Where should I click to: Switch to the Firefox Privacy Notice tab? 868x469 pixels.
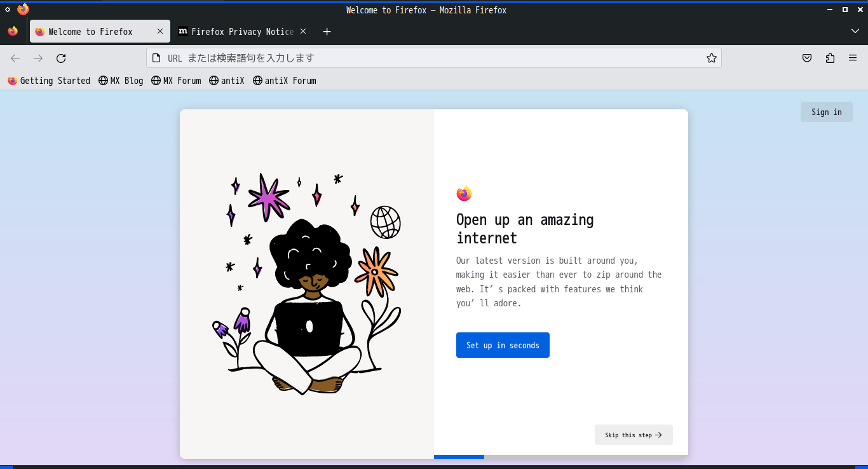coord(243,31)
